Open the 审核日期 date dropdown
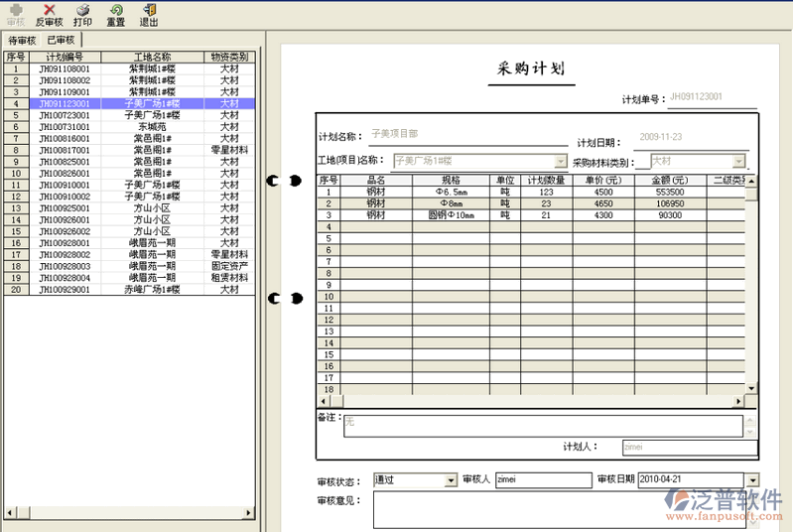This screenshot has height=532, width=793. pos(751,480)
